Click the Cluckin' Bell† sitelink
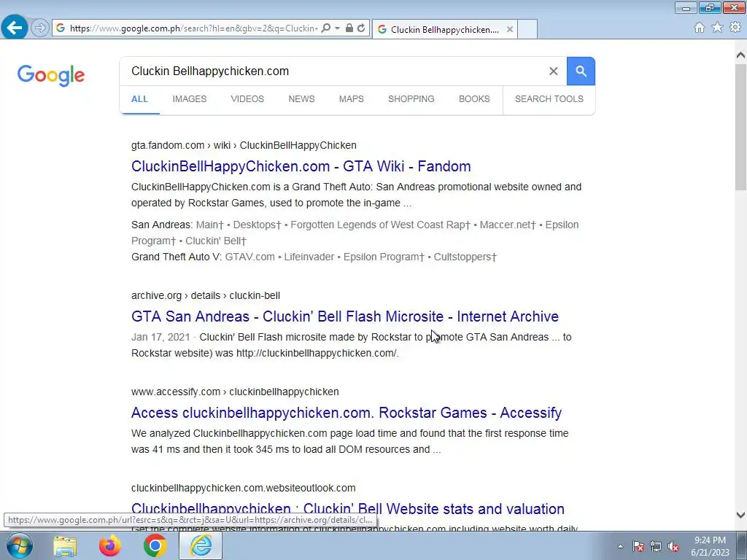Viewport: 747px width, 560px height. pos(216,241)
